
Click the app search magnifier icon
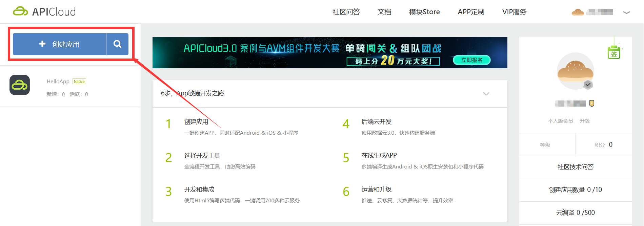click(117, 44)
